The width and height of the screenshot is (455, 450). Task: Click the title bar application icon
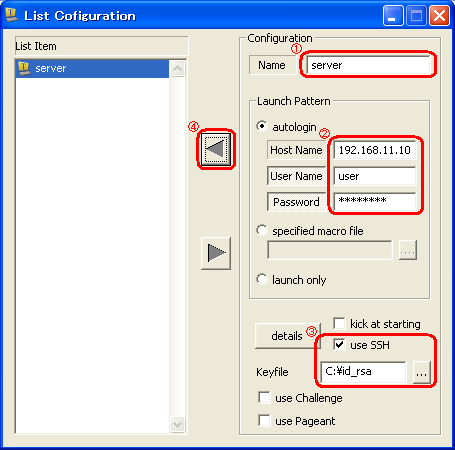pyautogui.click(x=12, y=15)
